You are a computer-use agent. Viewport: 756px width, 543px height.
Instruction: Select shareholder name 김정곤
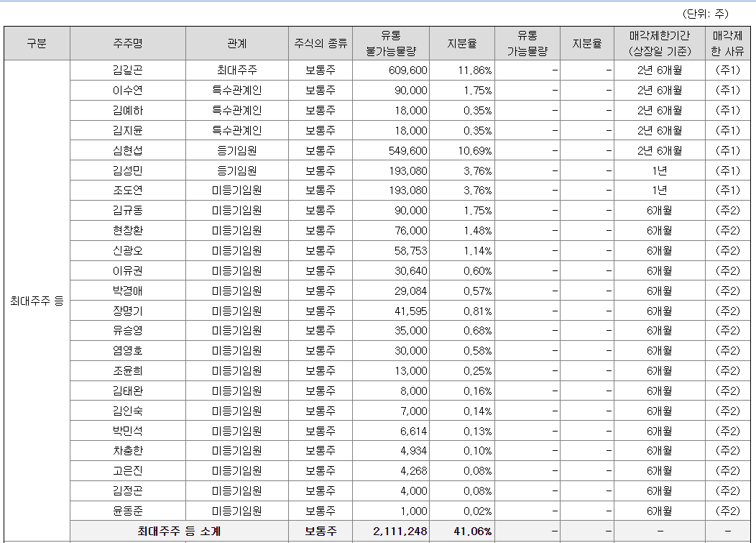click(x=128, y=491)
